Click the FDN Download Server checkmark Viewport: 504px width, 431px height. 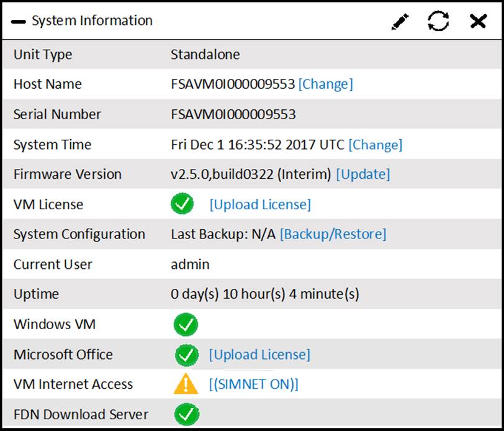pyautogui.click(x=186, y=414)
